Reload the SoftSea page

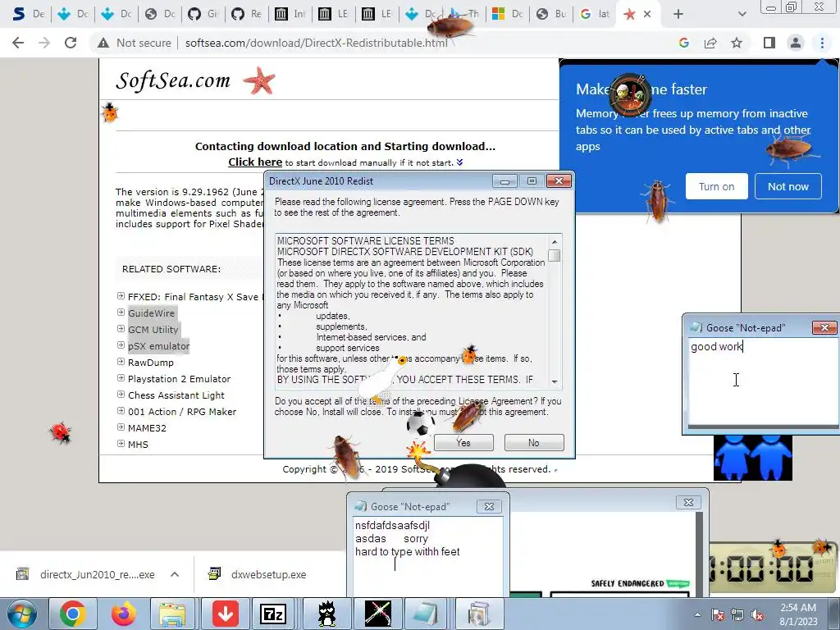point(71,43)
